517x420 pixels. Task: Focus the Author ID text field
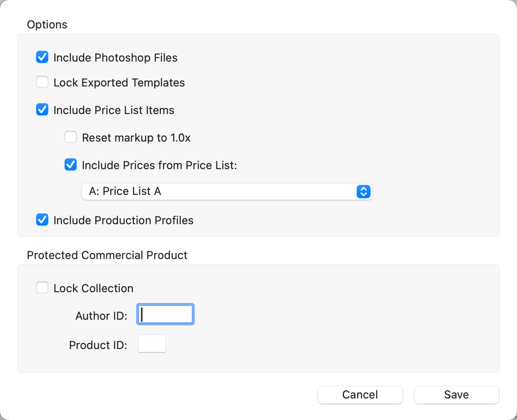165,315
